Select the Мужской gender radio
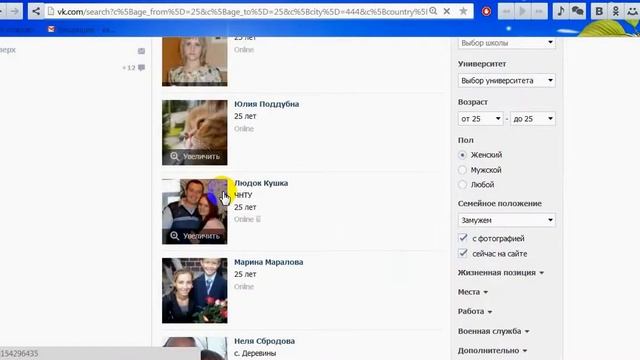 462,170
